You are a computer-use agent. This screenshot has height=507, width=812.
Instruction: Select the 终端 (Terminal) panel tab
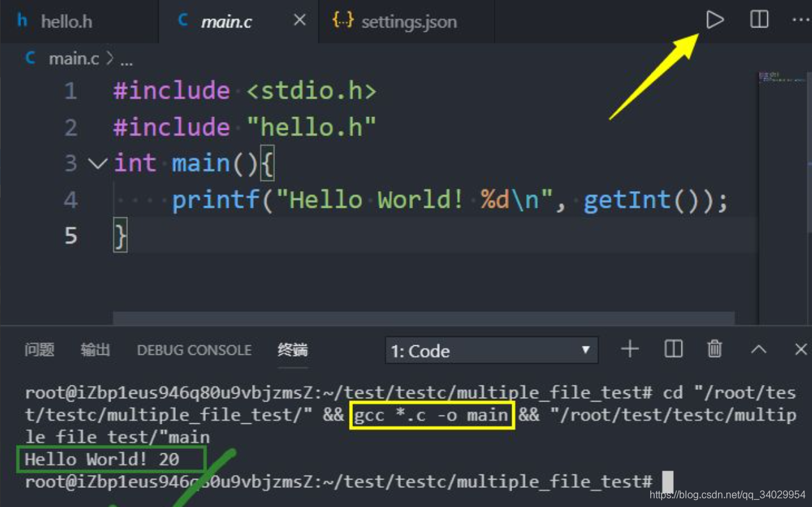[293, 350]
